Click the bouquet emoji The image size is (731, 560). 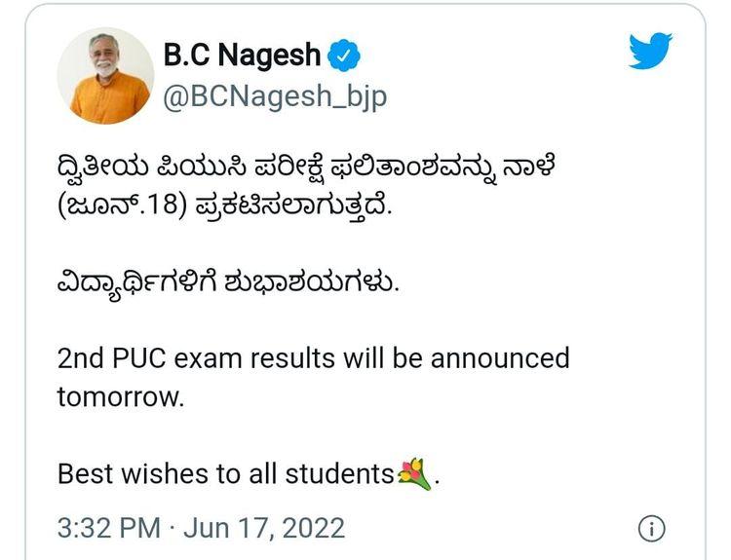(414, 474)
